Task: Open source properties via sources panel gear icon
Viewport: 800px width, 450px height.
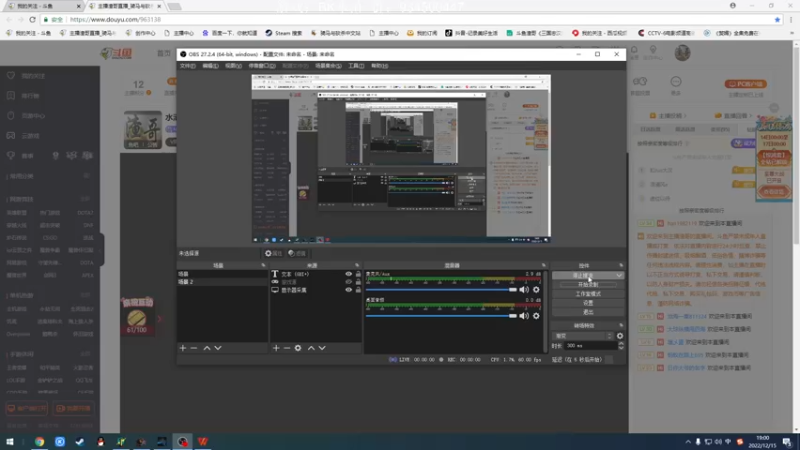Action: coord(298,348)
